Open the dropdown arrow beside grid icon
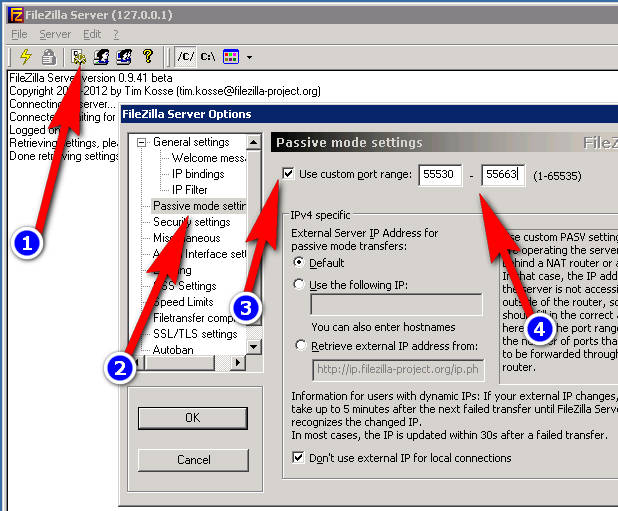 click(x=249, y=58)
